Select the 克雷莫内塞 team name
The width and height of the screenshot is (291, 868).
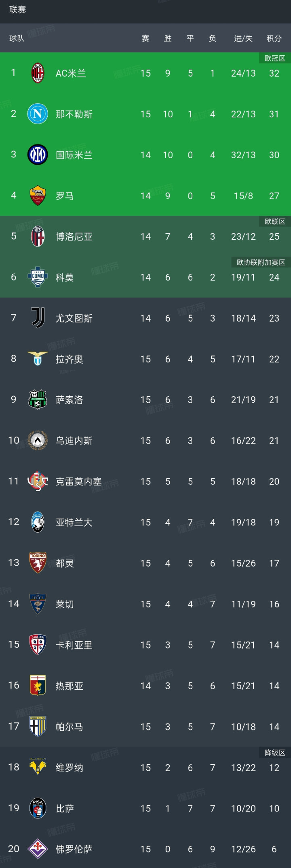pos(78,481)
